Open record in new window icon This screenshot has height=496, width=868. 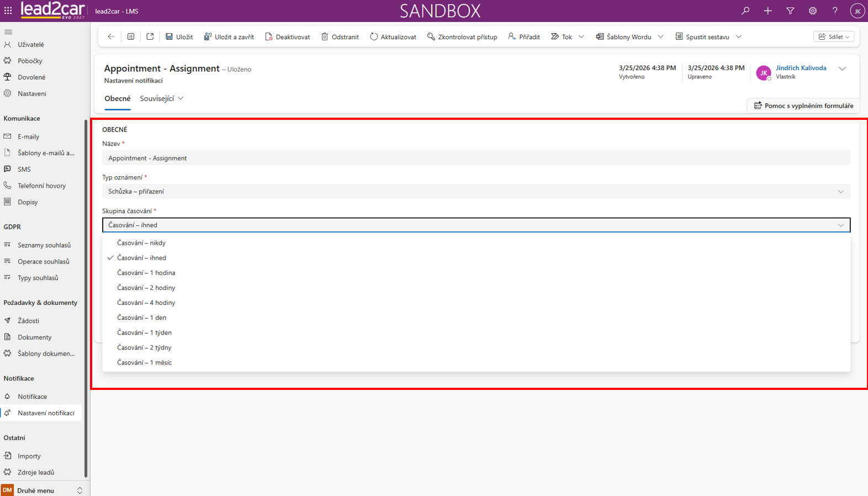point(150,36)
